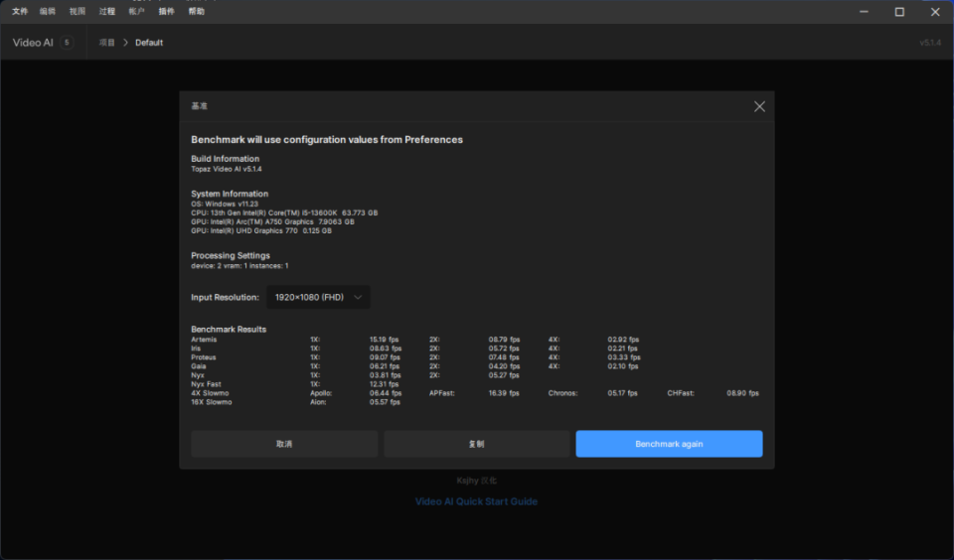Close the Video AI application window
This screenshot has width=954, height=560.
tap(935, 12)
